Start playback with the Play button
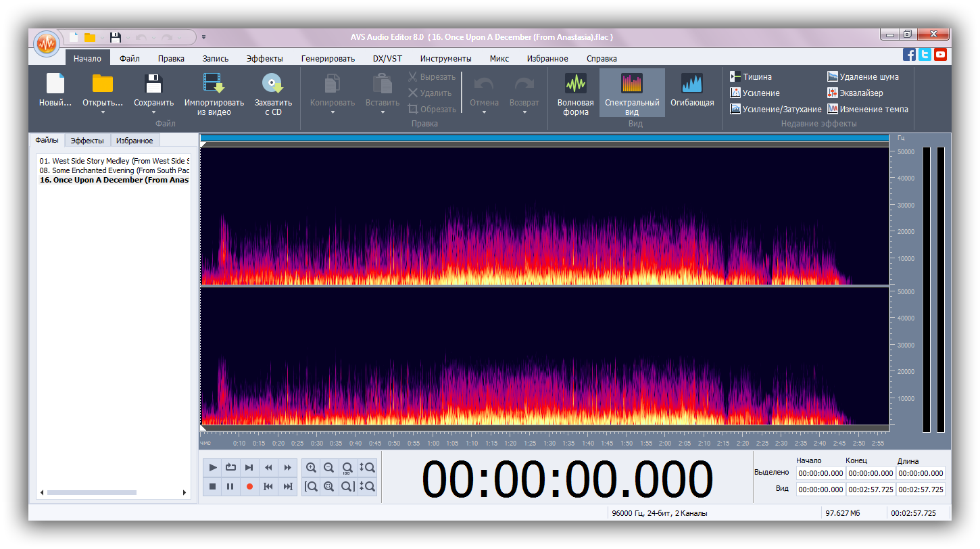This screenshot has height=549, width=980. click(x=213, y=467)
